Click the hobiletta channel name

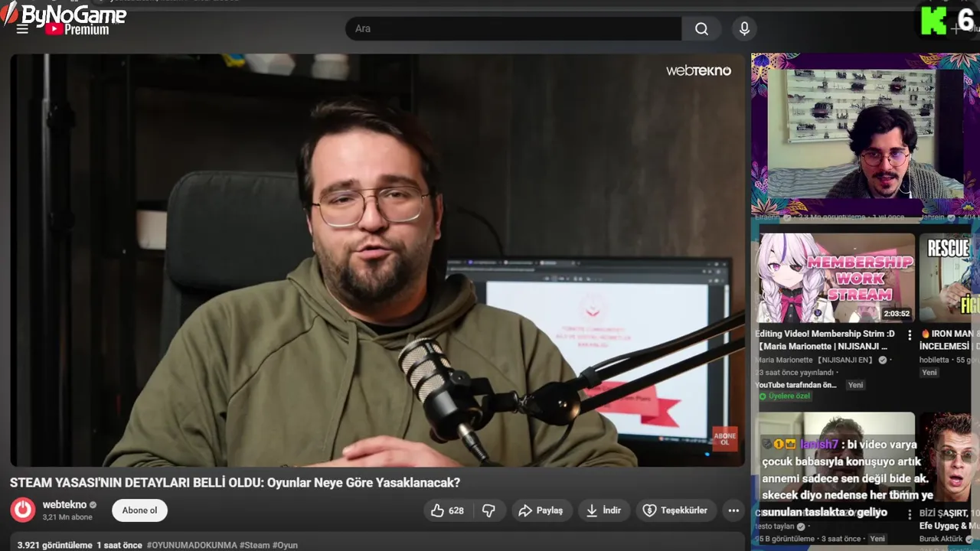[936, 360]
